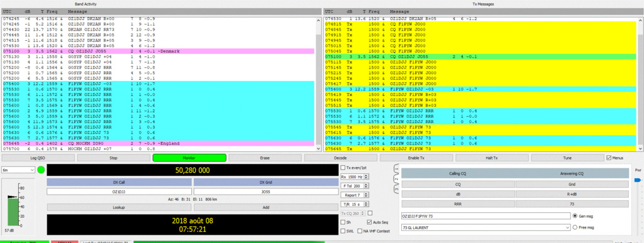Enable the NA VHF Contest checkbox
The image size is (644, 243).
coord(360,231)
